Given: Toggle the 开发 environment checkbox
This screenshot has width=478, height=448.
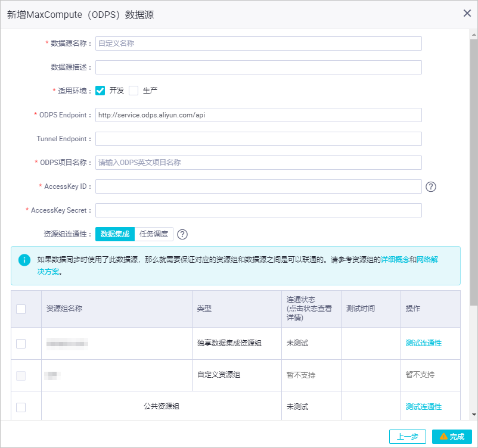Looking at the screenshot, I should (100, 91).
